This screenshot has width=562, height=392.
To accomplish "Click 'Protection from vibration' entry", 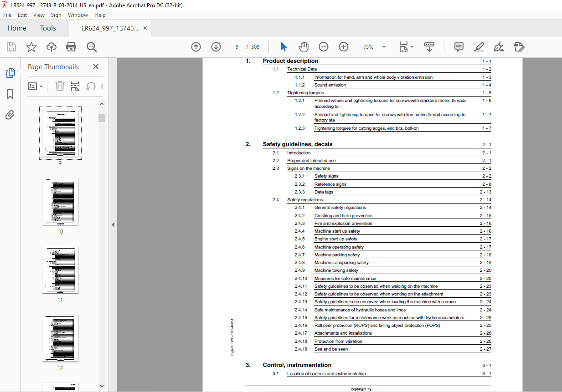I will tap(338, 341).
